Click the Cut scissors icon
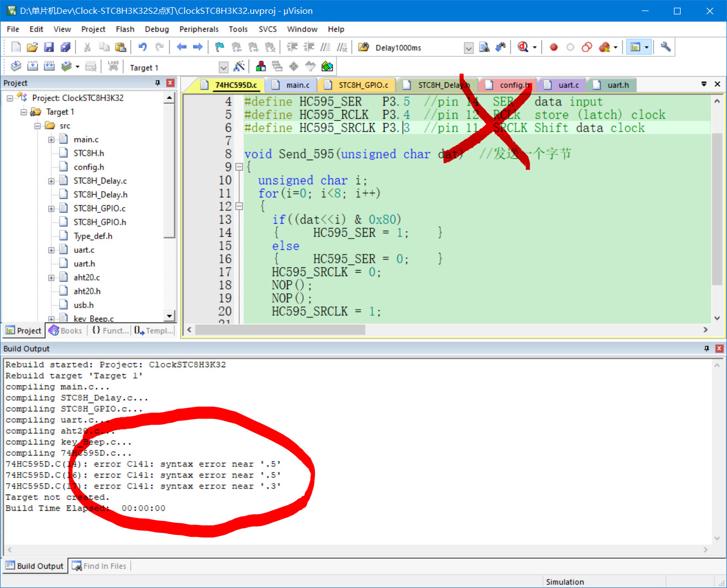This screenshot has height=588, width=727. point(87,47)
